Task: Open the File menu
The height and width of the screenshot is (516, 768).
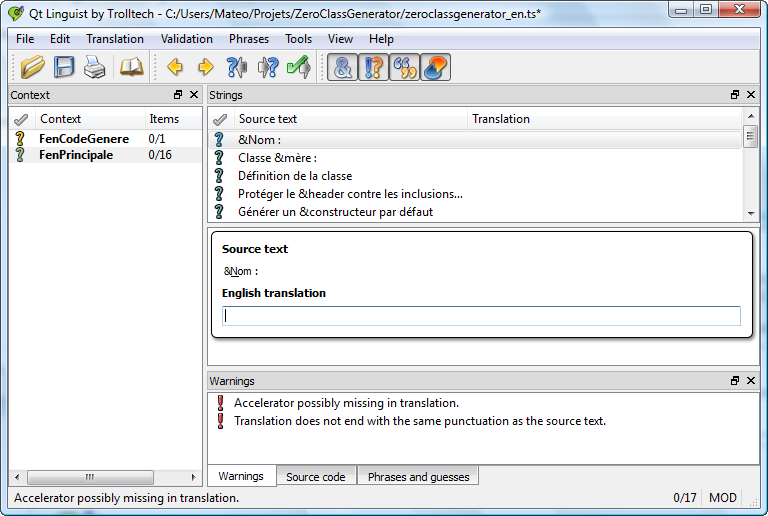Action: tap(25, 39)
